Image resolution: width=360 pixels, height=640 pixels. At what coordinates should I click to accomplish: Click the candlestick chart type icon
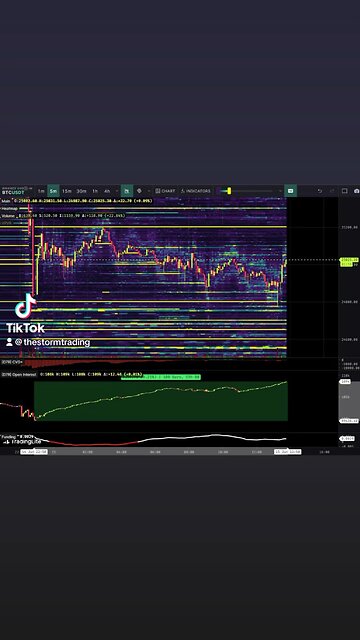[x=127, y=191]
